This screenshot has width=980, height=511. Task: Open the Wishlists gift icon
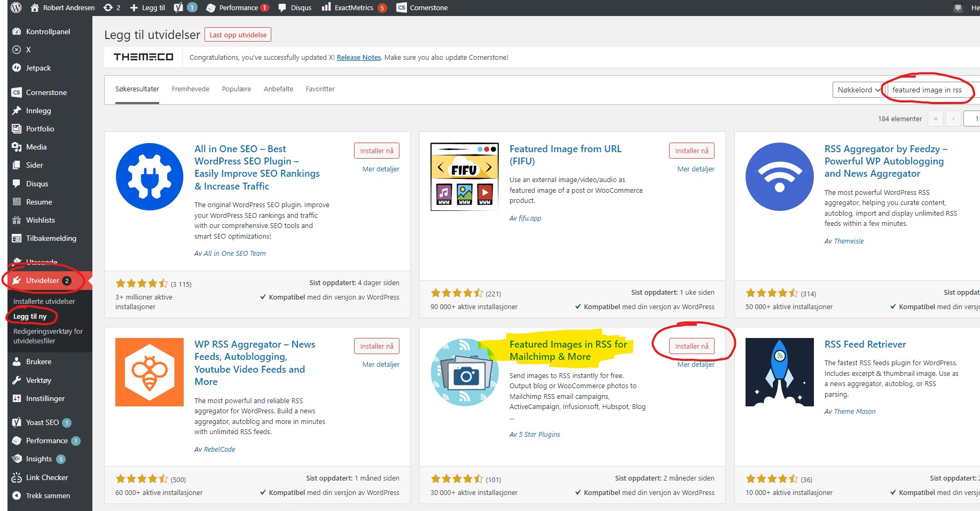tap(17, 220)
